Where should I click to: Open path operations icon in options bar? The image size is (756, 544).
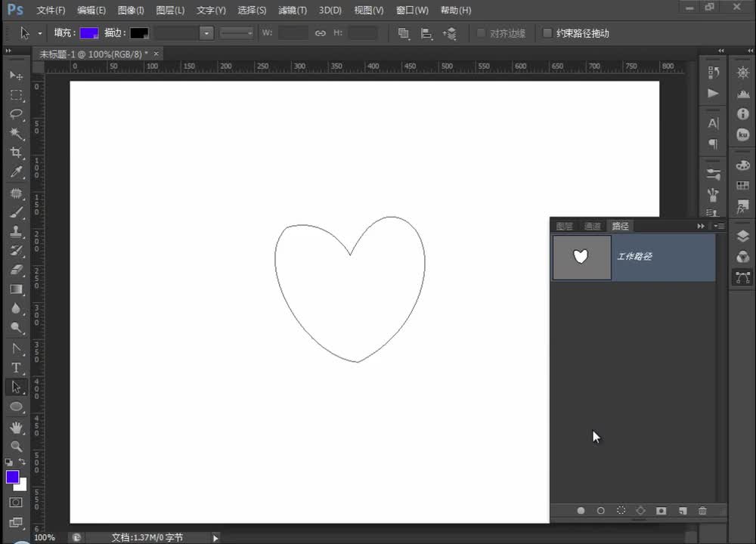(404, 33)
